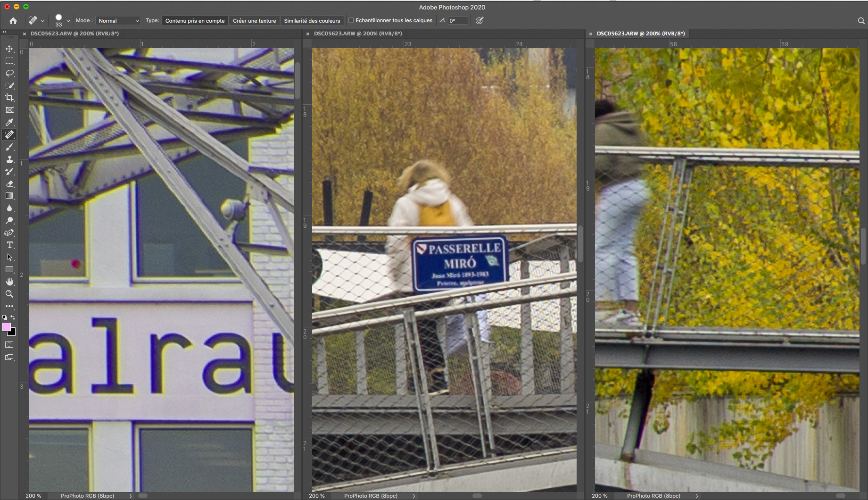868x500 pixels.
Task: Click the pink foreground color swatch
Action: point(7,327)
